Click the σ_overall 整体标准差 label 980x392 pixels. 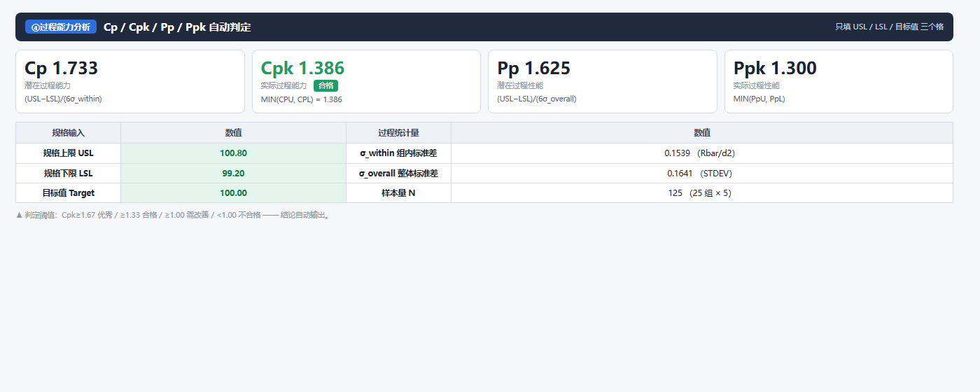point(398,173)
